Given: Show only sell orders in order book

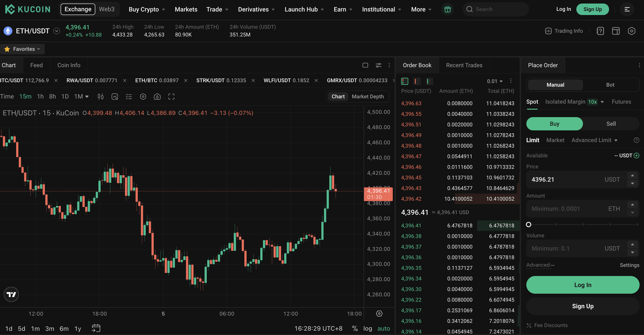Looking at the screenshot, I should coord(417,81).
